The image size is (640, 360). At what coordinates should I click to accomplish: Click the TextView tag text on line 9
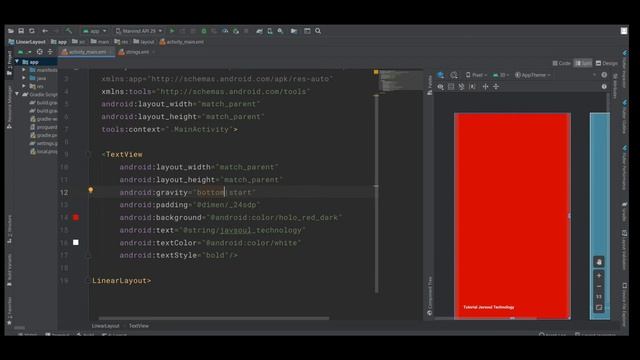pyautogui.click(x=124, y=154)
